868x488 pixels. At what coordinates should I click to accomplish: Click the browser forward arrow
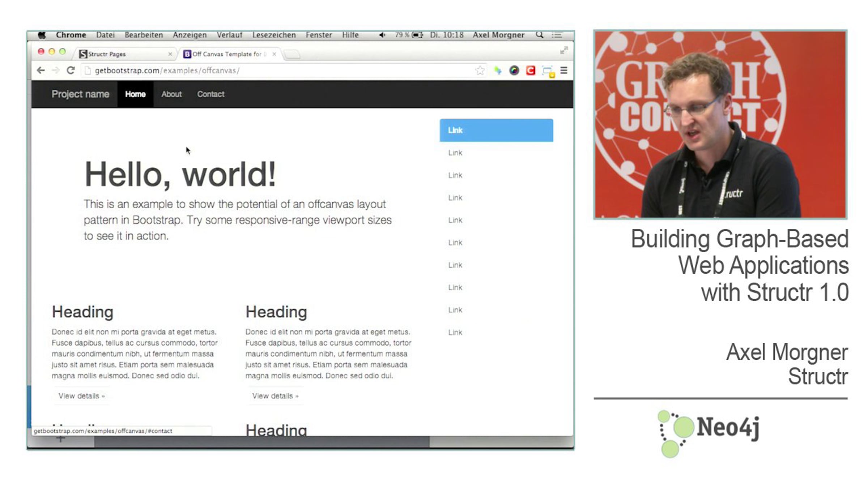point(55,70)
